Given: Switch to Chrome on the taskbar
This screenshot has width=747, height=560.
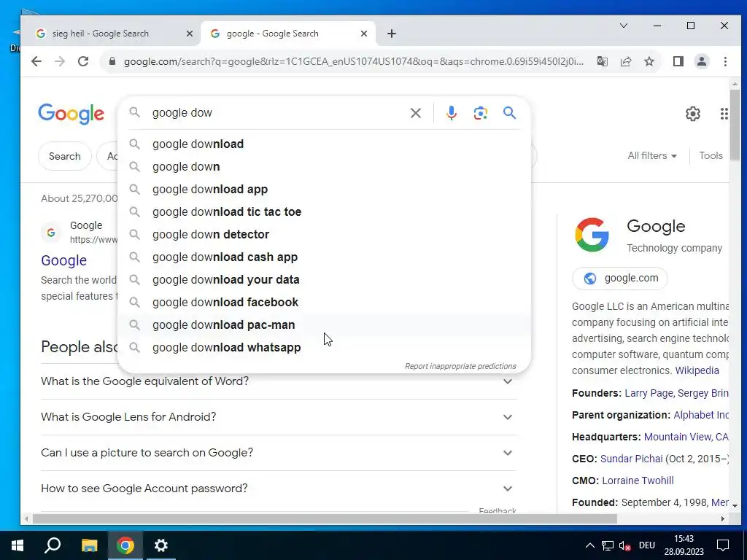Looking at the screenshot, I should point(125,545).
